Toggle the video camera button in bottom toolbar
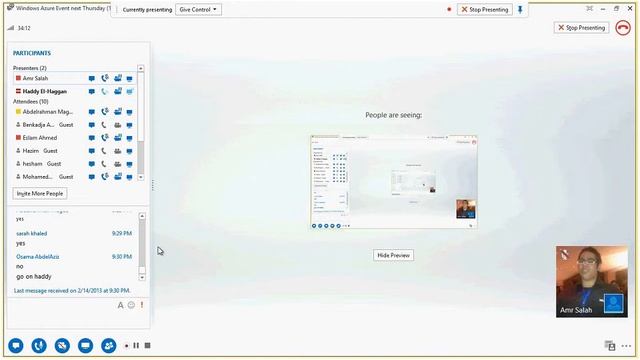Image resolution: width=640 pixels, height=360 pixels. [62, 346]
